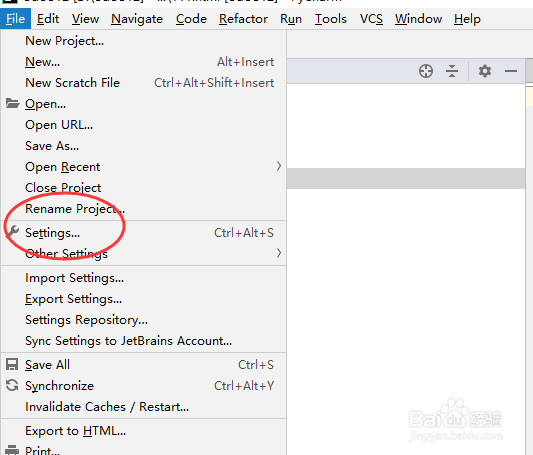Image resolution: width=533 pixels, height=455 pixels.
Task: Click the scroll-from-source target icon
Action: pos(426,71)
